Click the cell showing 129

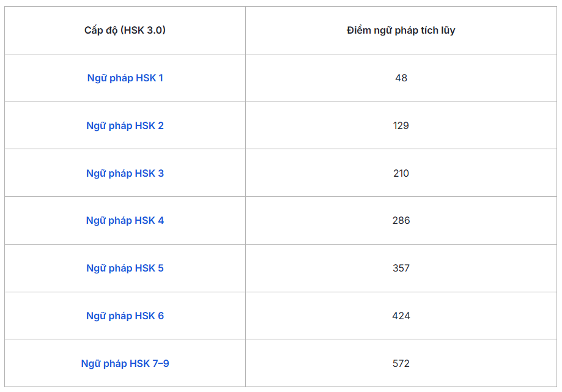point(401,126)
